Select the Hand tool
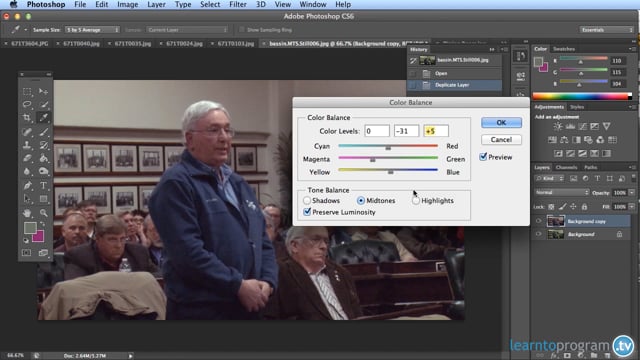The image size is (640, 360). coord(27,213)
